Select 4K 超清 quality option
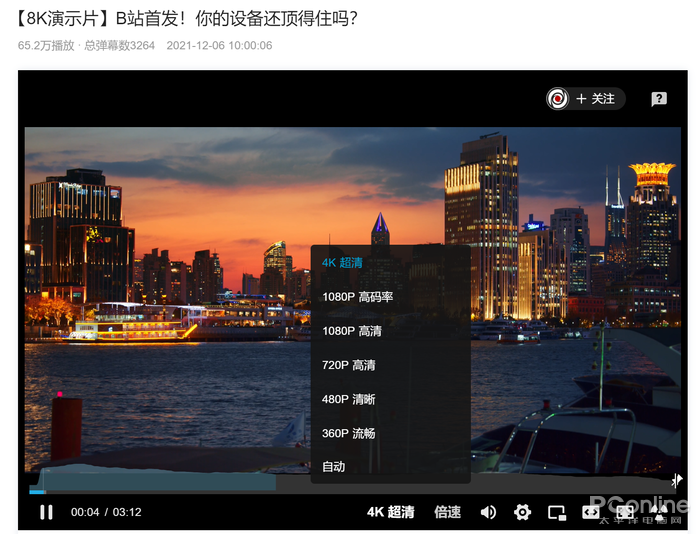The width and height of the screenshot is (700, 534). pyautogui.click(x=342, y=263)
